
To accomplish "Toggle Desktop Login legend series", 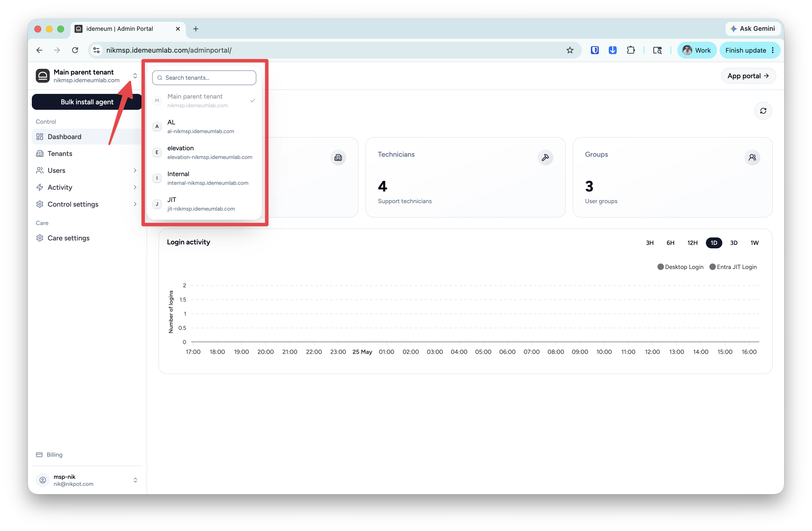I will point(680,267).
